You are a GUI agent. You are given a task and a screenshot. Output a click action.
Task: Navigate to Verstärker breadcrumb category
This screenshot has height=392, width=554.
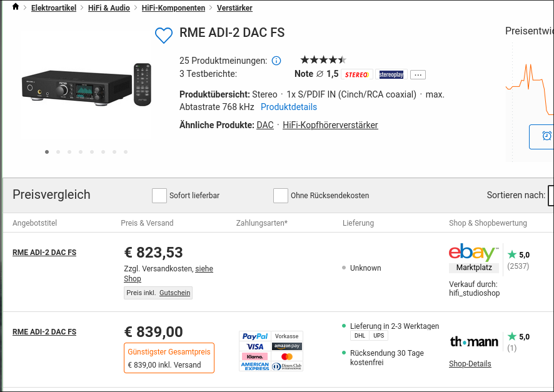click(234, 8)
